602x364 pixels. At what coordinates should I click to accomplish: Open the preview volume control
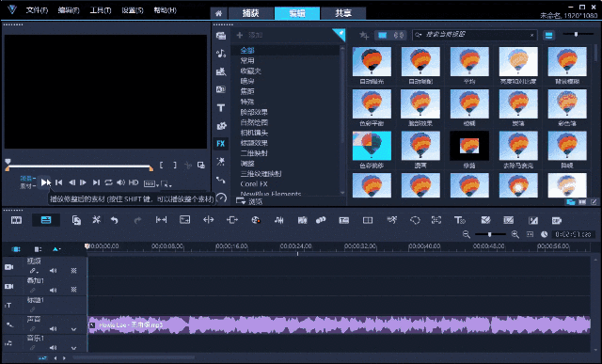click(120, 182)
